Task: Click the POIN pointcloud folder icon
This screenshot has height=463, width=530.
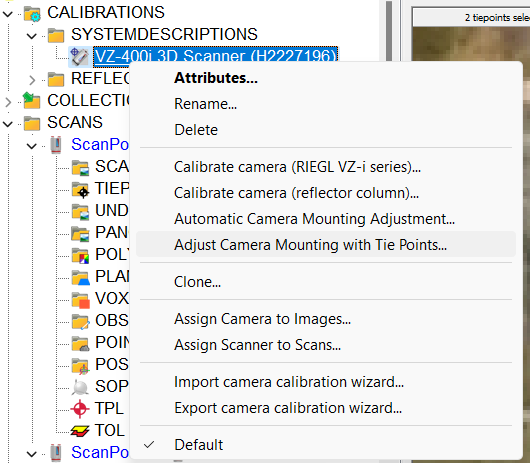Action: (80, 343)
